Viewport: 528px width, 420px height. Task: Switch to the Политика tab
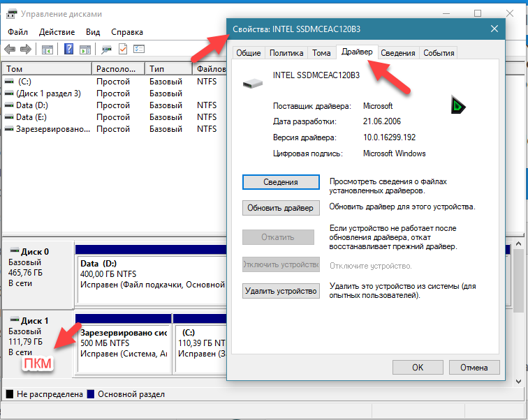pyautogui.click(x=286, y=53)
